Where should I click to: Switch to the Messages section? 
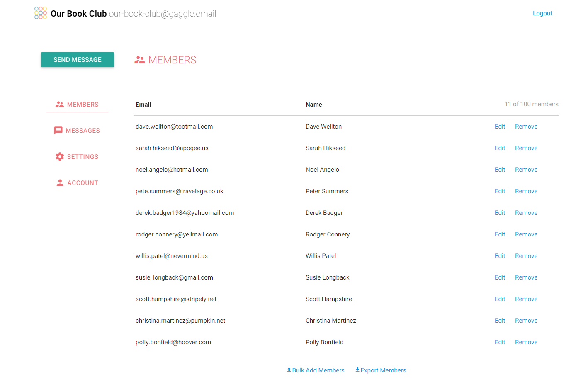tap(78, 131)
